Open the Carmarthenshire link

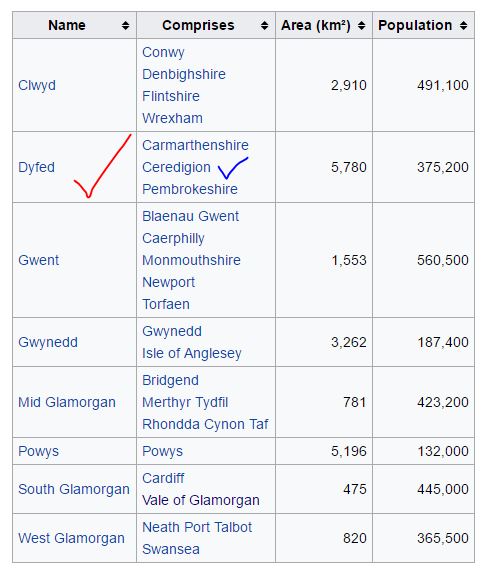click(195, 145)
